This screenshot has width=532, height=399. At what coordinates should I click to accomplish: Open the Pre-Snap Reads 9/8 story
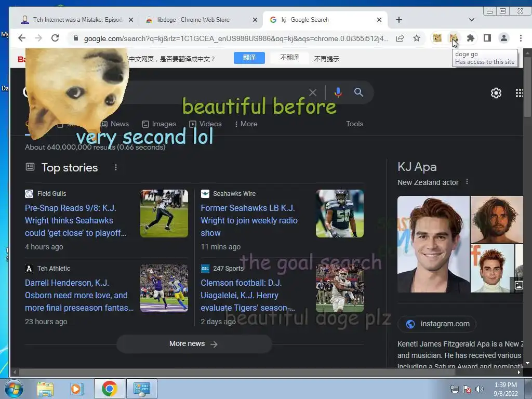click(x=75, y=220)
